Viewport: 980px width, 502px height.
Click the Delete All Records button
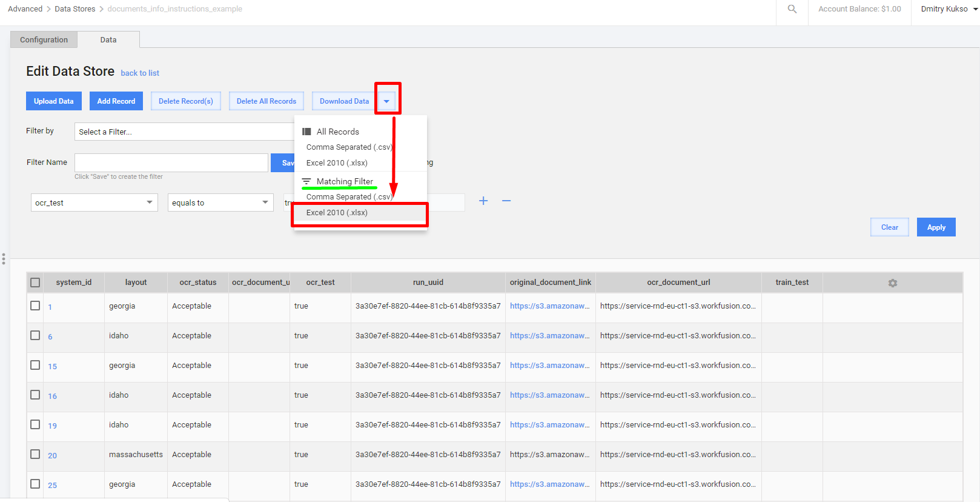267,101
